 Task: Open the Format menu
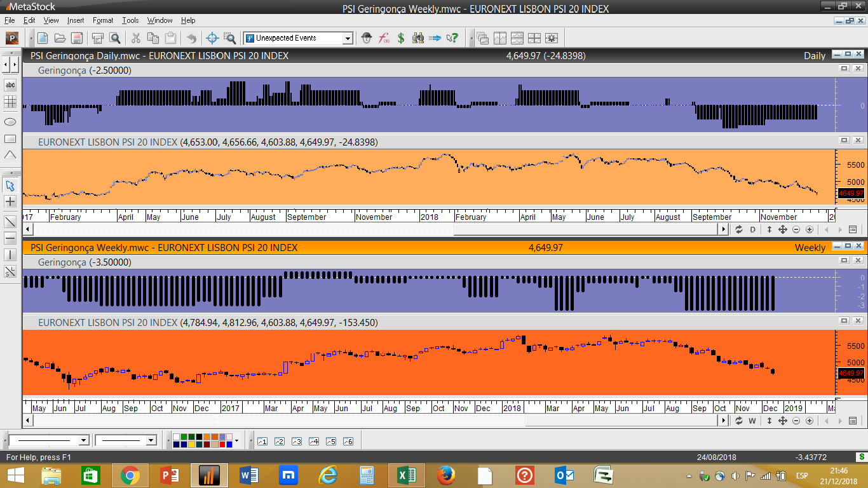[x=103, y=20]
